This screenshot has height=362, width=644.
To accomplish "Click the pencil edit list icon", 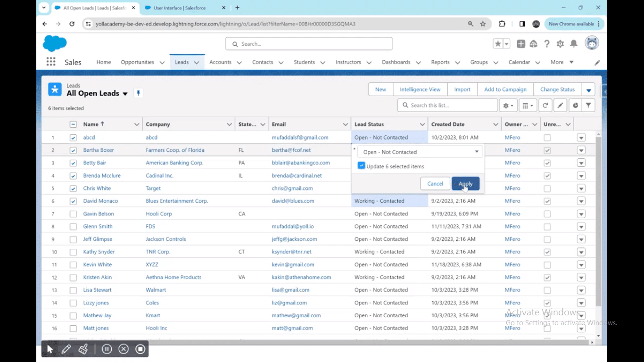I will click(x=560, y=106).
